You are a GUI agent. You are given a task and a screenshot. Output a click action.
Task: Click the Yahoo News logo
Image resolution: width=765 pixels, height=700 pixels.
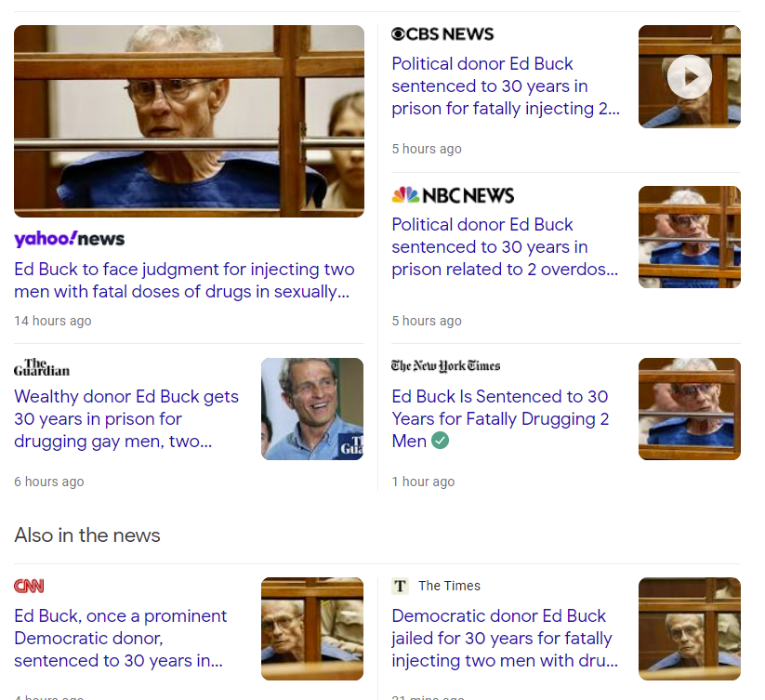coord(70,239)
